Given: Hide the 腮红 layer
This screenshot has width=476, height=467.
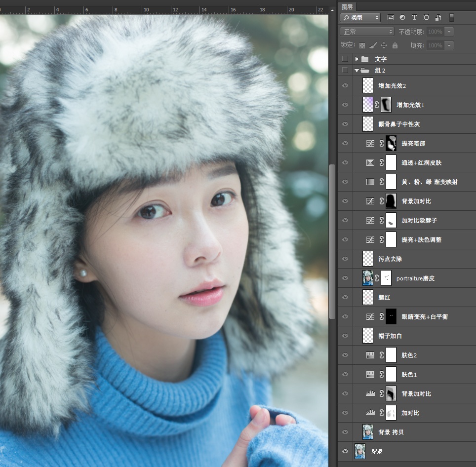Looking at the screenshot, I should coord(345,297).
